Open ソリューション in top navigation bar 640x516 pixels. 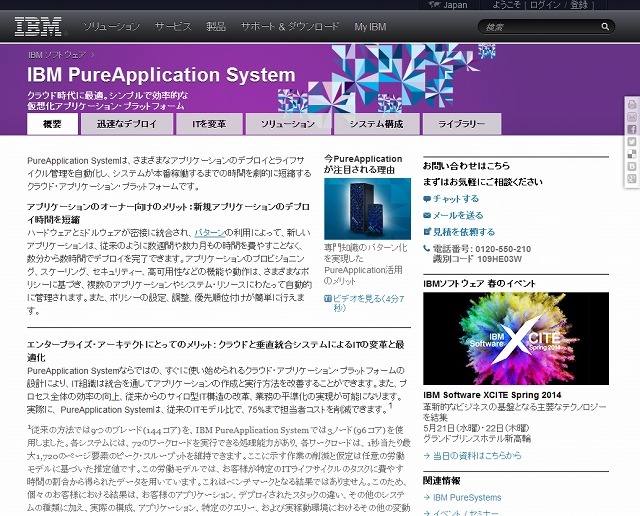point(111,27)
